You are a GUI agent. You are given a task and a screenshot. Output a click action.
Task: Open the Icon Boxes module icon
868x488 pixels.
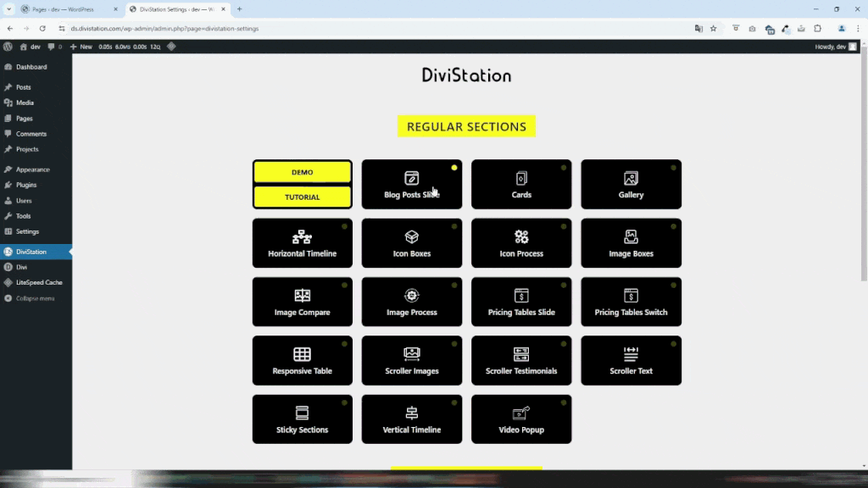(412, 237)
